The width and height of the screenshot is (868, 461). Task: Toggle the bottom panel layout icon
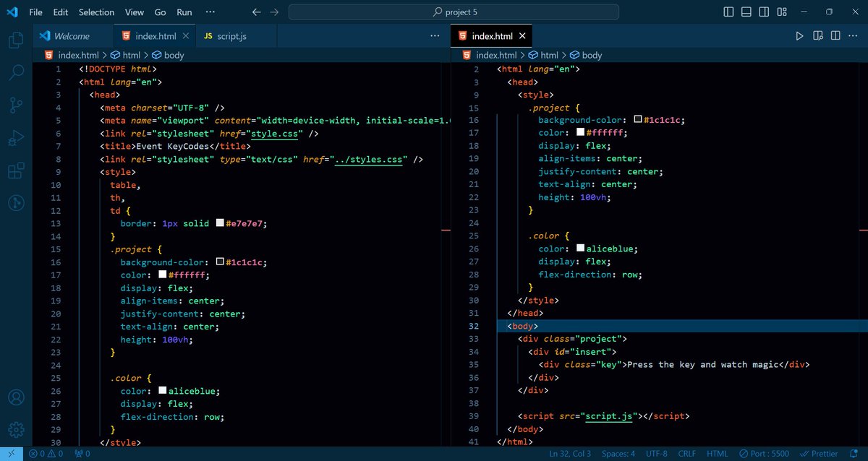pos(746,12)
